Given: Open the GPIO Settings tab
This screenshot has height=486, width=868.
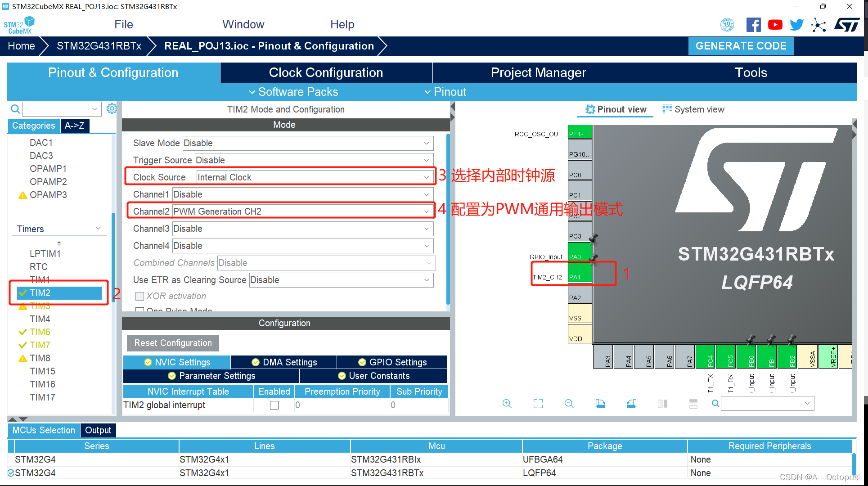Looking at the screenshot, I should click(x=392, y=362).
